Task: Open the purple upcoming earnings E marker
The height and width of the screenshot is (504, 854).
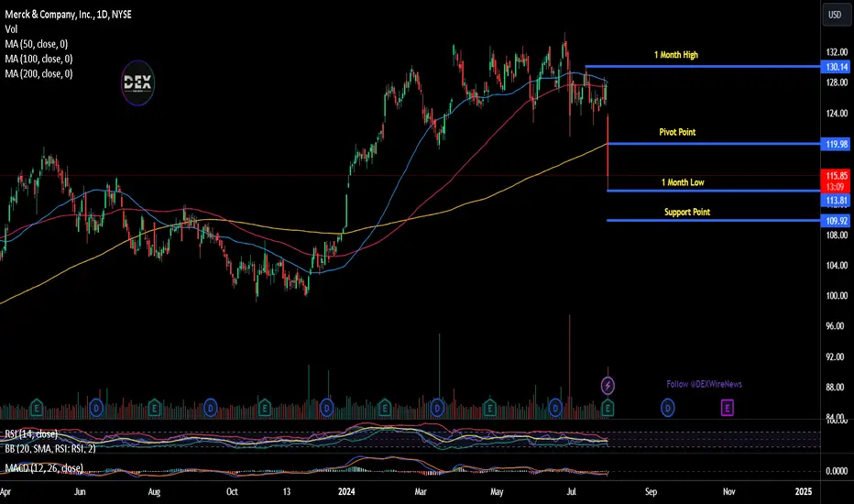Action: coord(728,407)
